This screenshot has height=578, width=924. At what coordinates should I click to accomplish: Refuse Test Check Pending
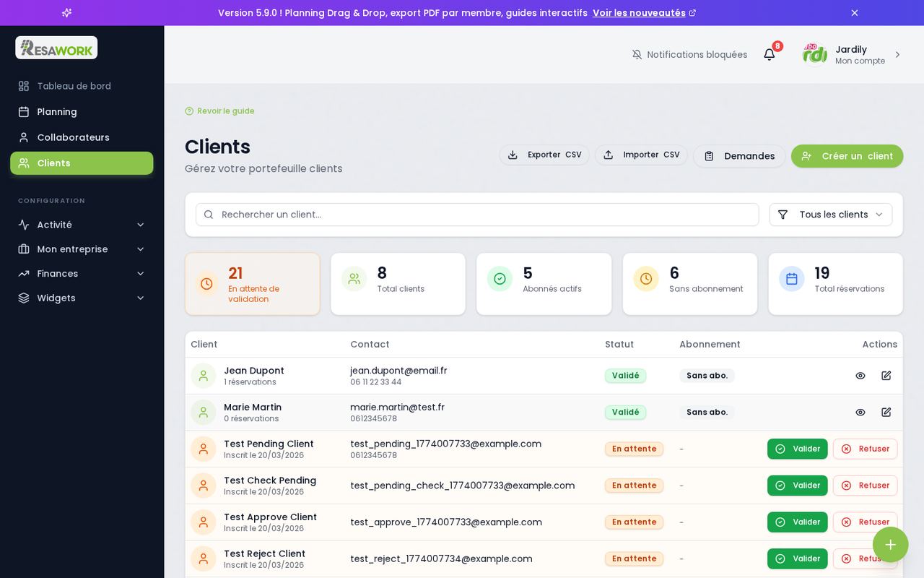865,486
